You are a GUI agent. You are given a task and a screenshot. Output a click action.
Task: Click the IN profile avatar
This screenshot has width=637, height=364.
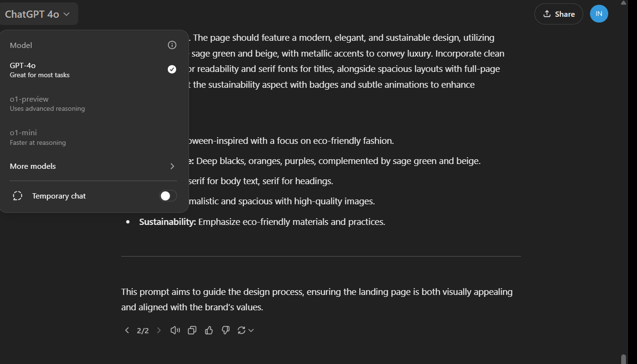coord(599,13)
